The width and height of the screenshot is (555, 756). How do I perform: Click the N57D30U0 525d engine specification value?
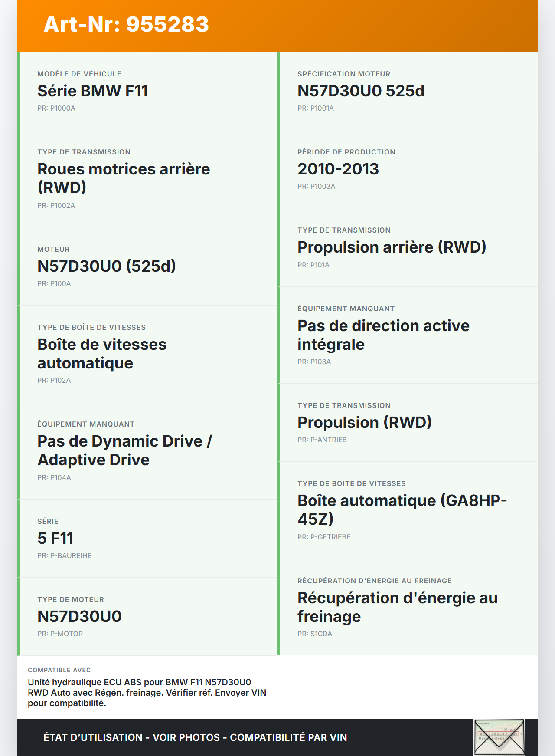361,91
